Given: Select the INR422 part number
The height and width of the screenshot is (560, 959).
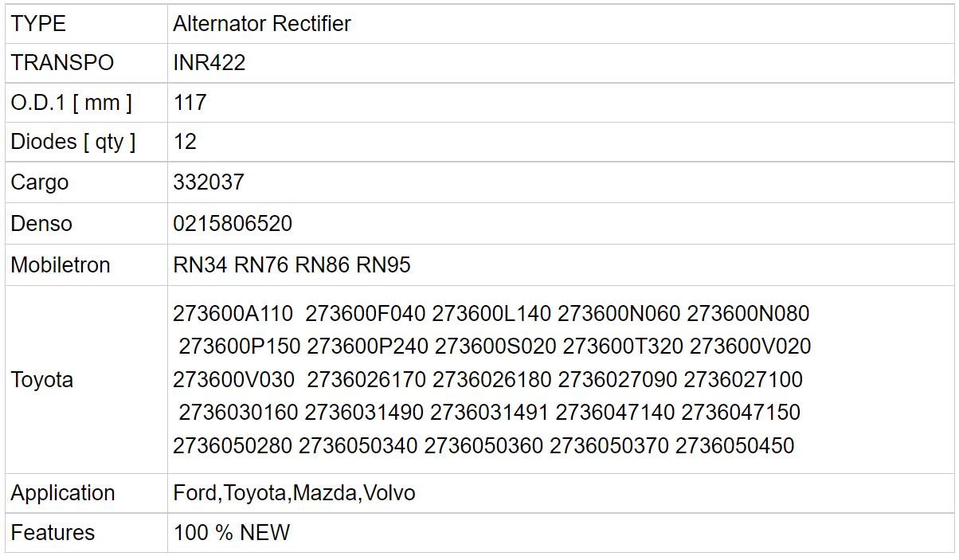Looking at the screenshot, I should point(209,63).
